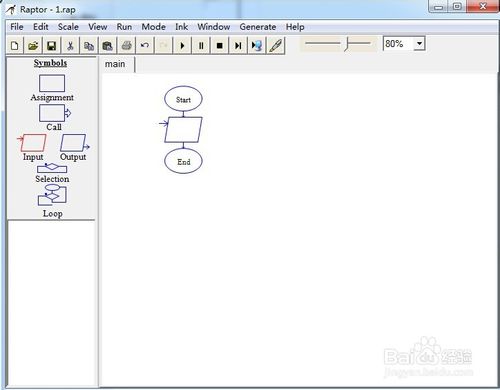
Task: Stop flowchart execution
Action: (x=220, y=45)
